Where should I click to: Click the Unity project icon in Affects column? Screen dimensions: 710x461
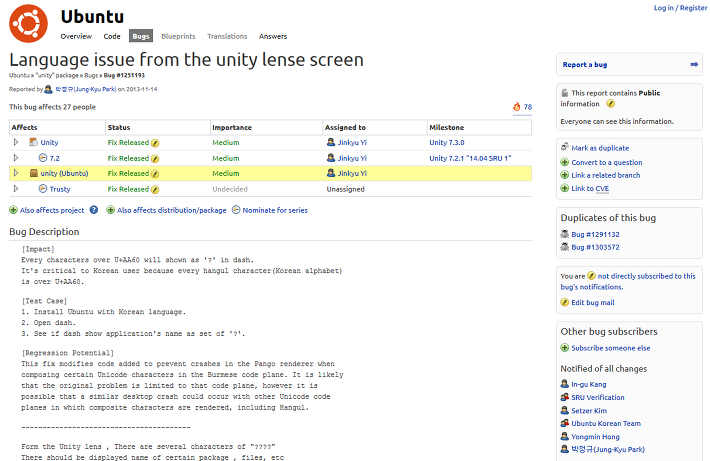[34, 142]
